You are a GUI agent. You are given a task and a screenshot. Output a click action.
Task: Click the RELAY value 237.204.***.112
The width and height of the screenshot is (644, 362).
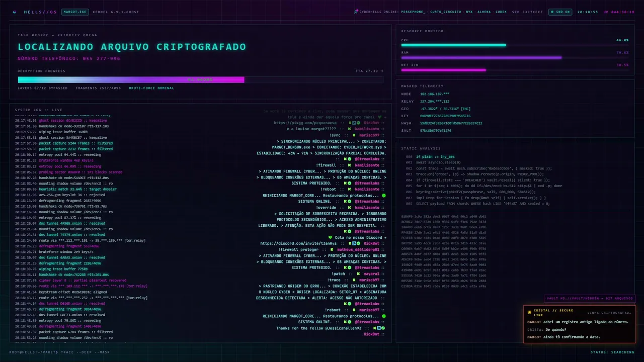435,101
